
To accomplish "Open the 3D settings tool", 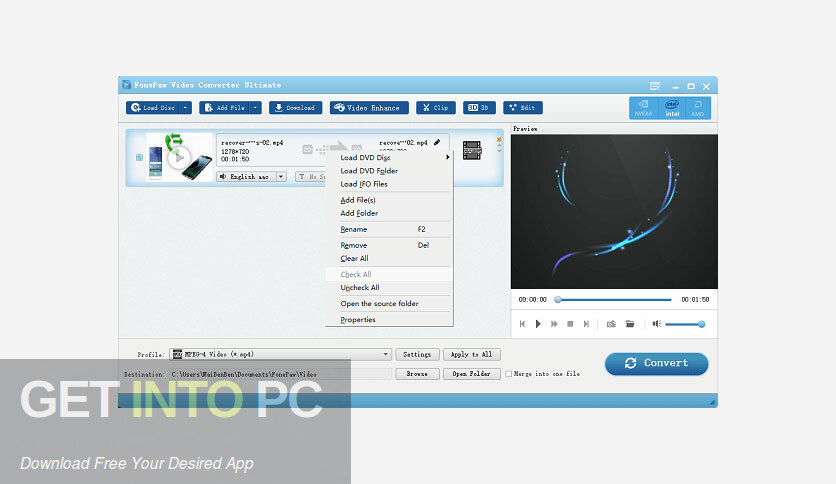I will (479, 108).
